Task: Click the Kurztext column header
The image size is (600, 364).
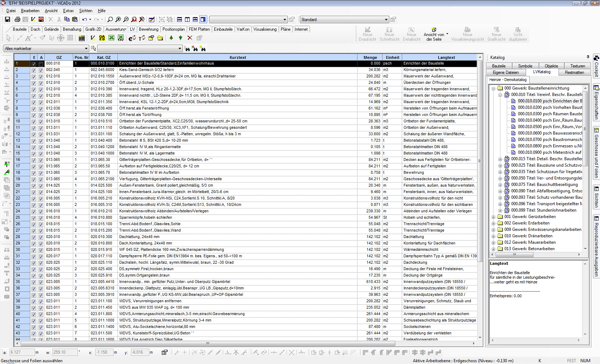Action: pyautogui.click(x=237, y=57)
